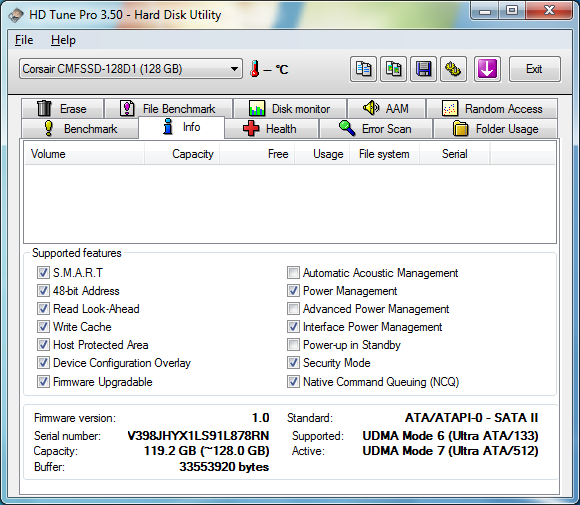The width and height of the screenshot is (580, 505).
Task: Click the save screenshot floppy disk icon
Action: (423, 69)
